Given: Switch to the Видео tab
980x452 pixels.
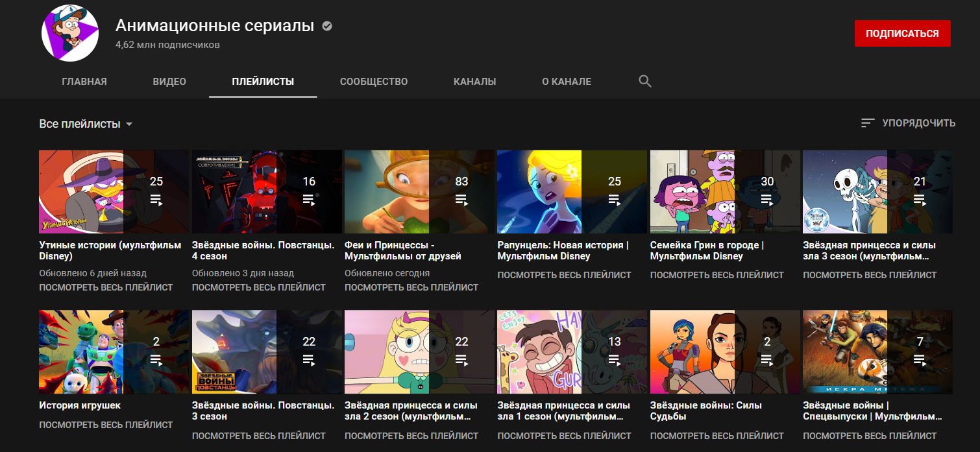Looking at the screenshot, I should click(169, 82).
